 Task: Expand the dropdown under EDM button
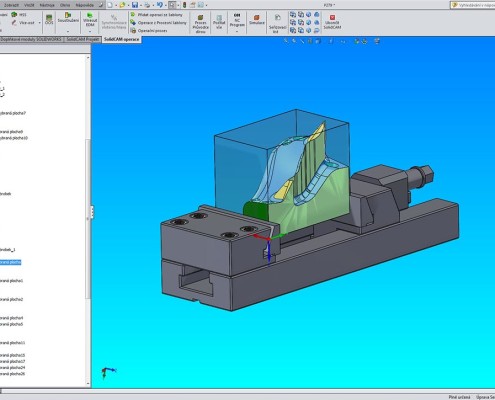[x=90, y=31]
